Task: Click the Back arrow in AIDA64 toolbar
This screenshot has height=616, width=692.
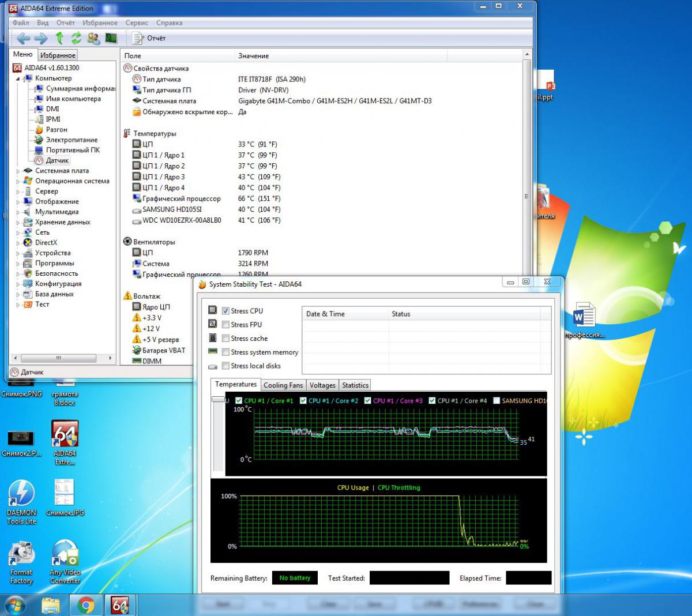Action: (23, 39)
